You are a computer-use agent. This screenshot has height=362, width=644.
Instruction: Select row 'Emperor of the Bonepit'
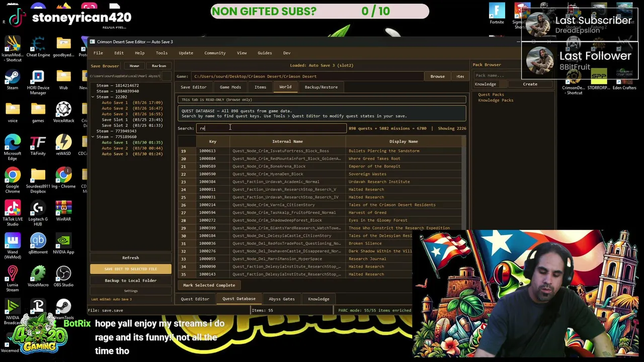point(320,166)
